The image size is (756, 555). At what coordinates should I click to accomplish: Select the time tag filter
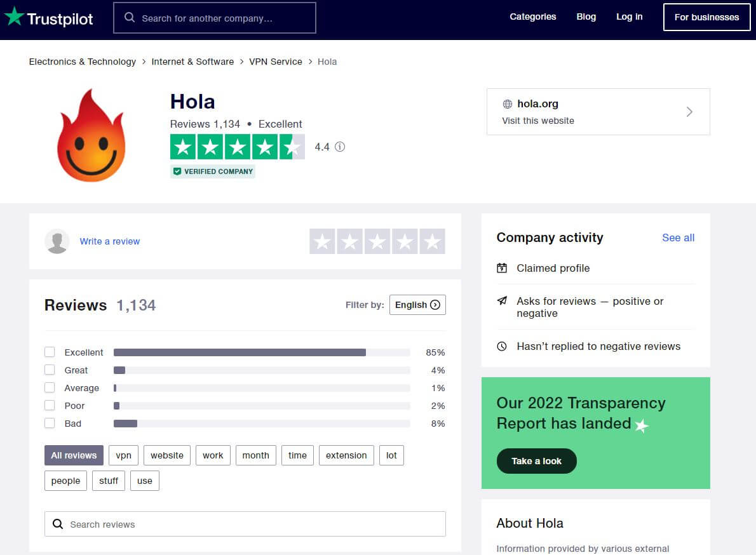(297, 455)
